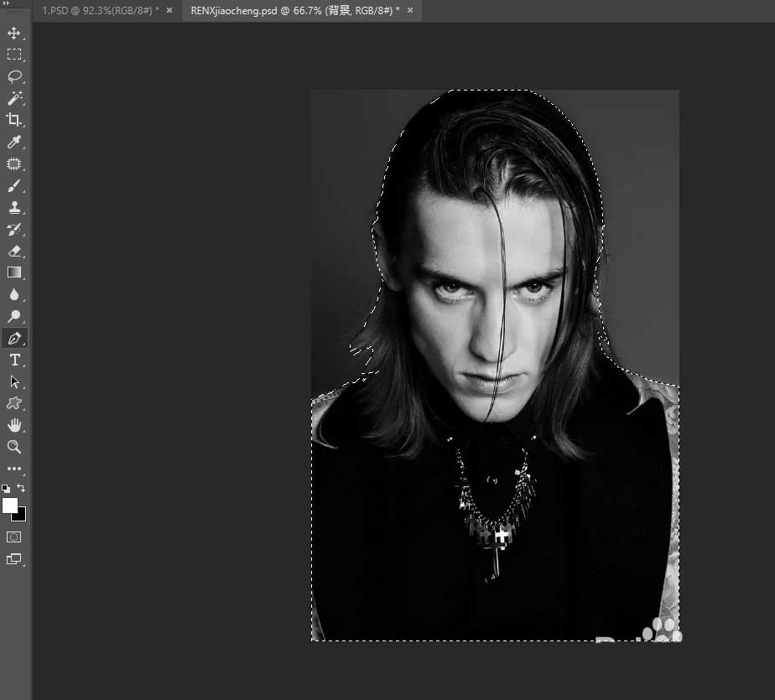Click the portrait image on canvas
775x700 pixels.
point(495,366)
